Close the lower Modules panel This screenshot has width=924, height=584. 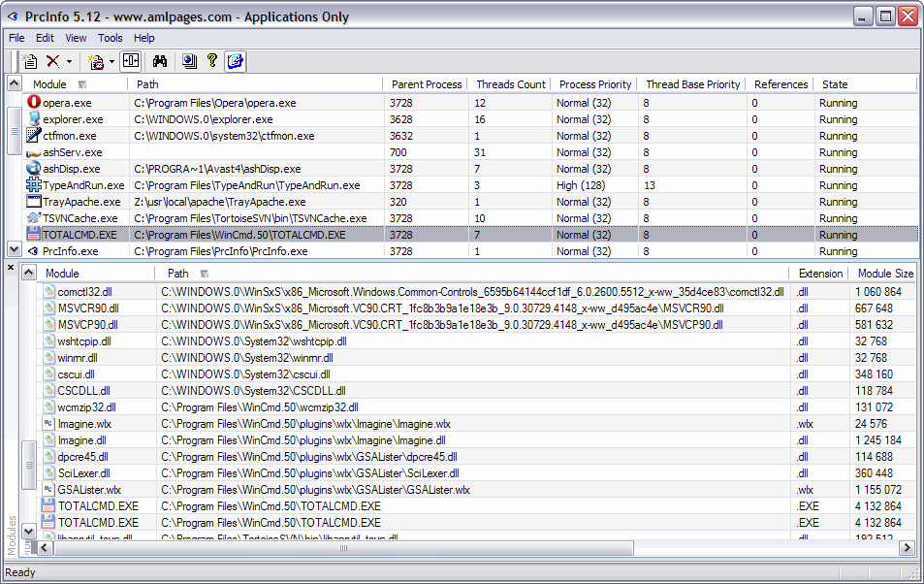click(11, 267)
